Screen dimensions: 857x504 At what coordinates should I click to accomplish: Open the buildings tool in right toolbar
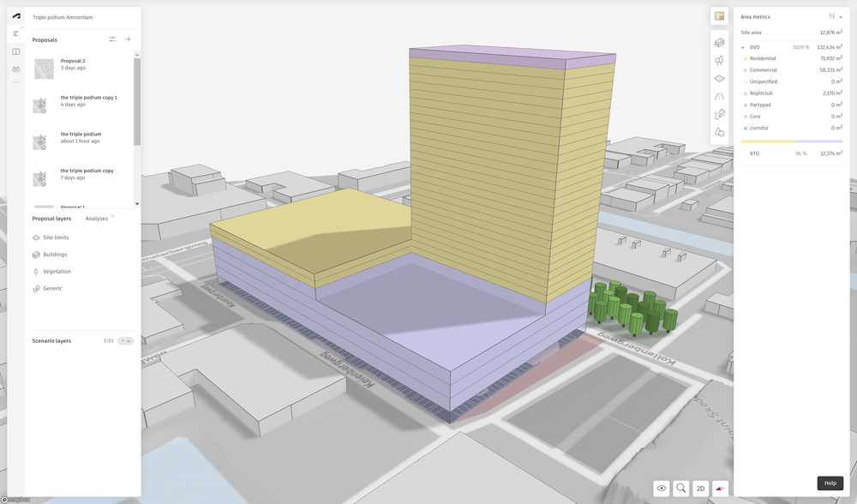tap(720, 42)
